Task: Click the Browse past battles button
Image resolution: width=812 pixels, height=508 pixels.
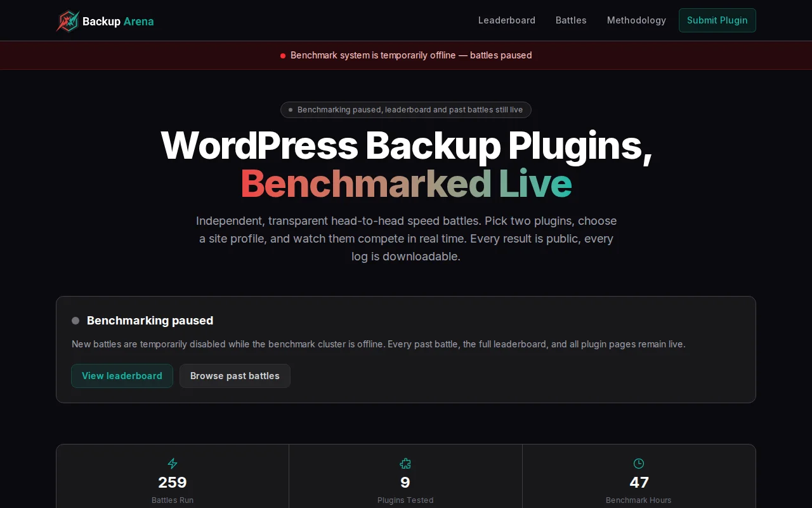Action: tap(235, 376)
